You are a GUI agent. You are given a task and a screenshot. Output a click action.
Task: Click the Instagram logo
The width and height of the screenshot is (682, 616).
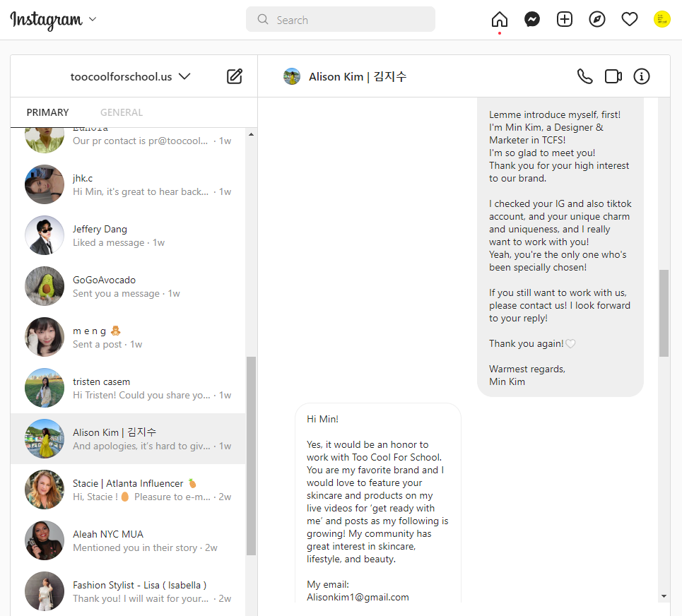pos(46,20)
